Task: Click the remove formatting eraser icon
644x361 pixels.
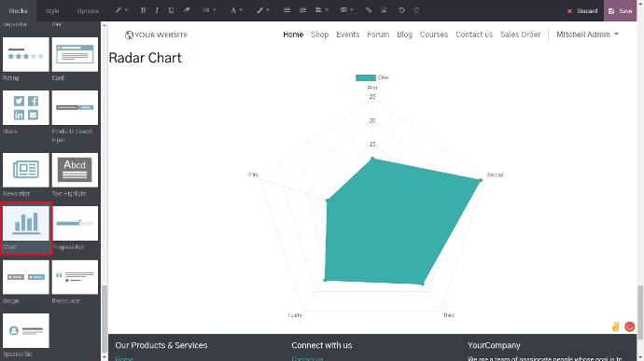Action: [x=187, y=10]
